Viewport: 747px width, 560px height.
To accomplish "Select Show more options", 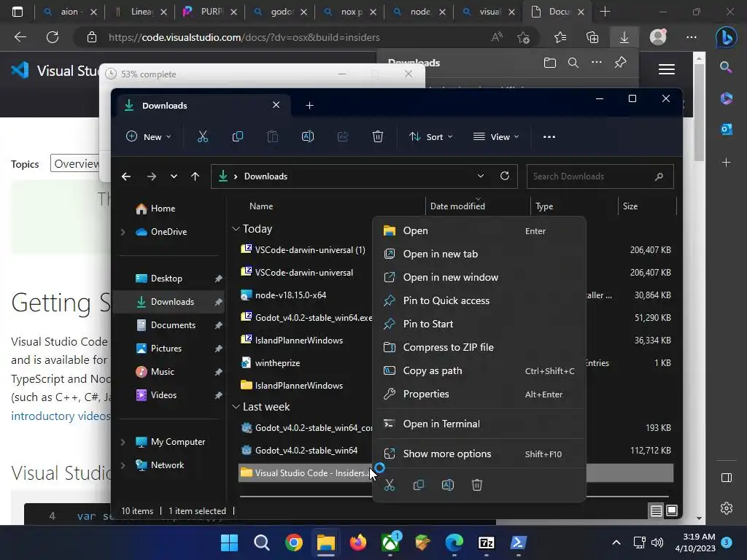I will 479,454.
